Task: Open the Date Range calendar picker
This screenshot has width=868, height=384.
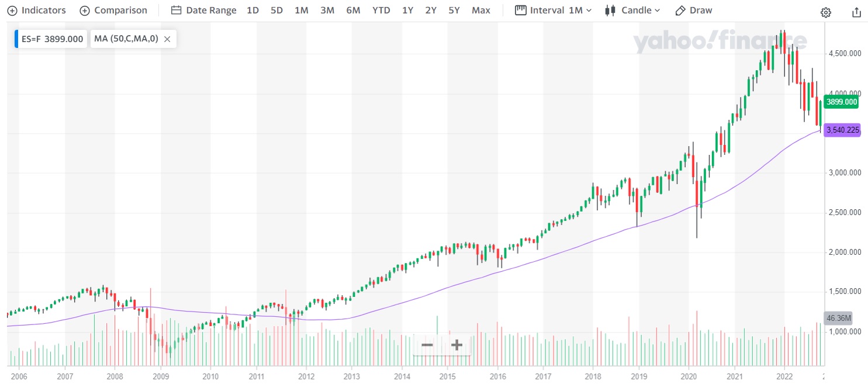Action: click(204, 11)
